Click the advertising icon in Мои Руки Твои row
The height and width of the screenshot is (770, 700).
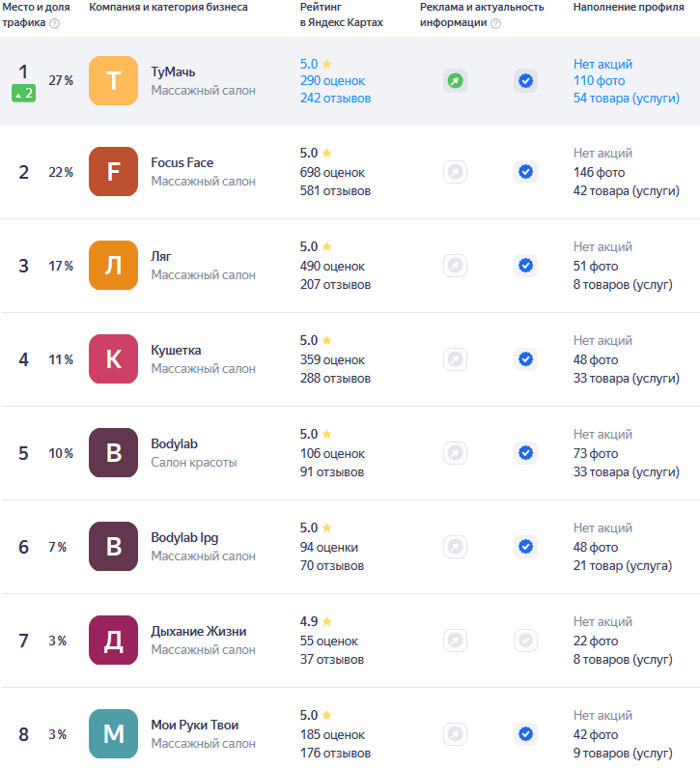(x=455, y=734)
